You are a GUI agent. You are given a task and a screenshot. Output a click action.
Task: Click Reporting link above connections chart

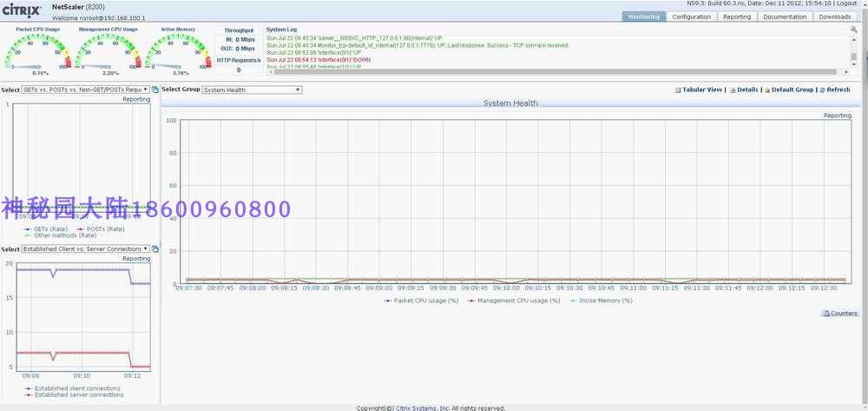[136, 259]
